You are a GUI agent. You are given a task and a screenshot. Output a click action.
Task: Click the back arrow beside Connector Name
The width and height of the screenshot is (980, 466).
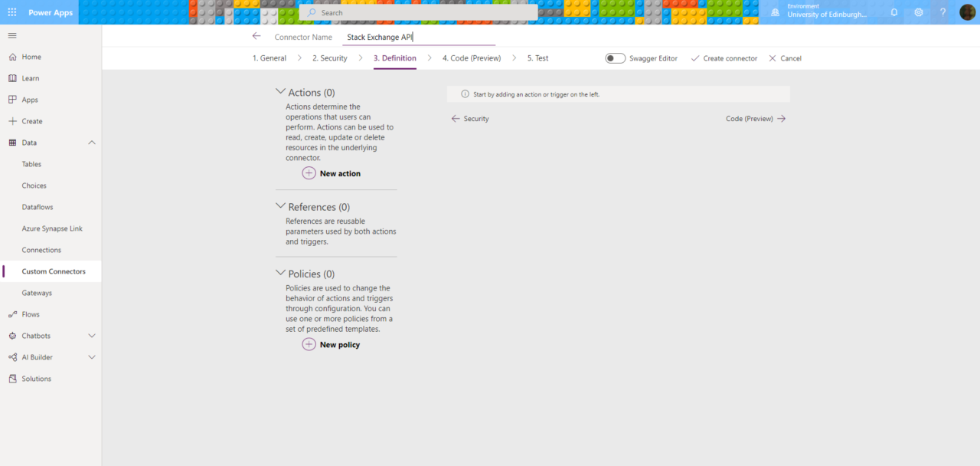[256, 36]
